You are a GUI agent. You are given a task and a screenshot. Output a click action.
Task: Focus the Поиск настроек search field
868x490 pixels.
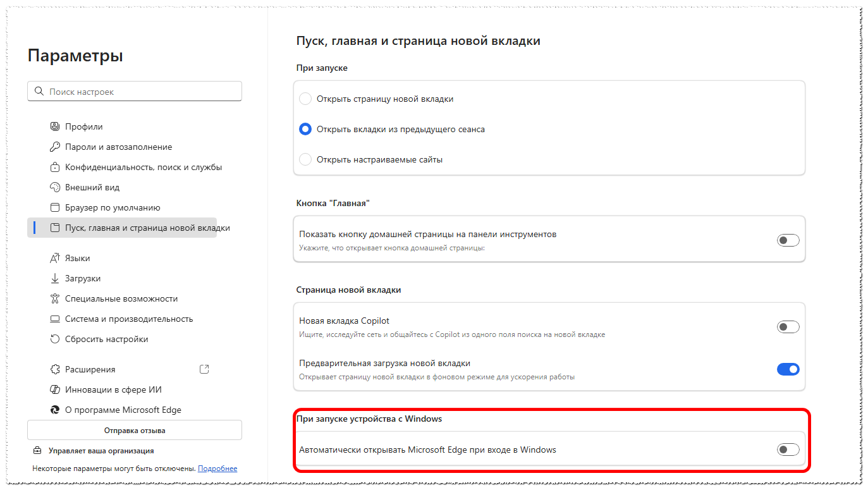(x=135, y=91)
